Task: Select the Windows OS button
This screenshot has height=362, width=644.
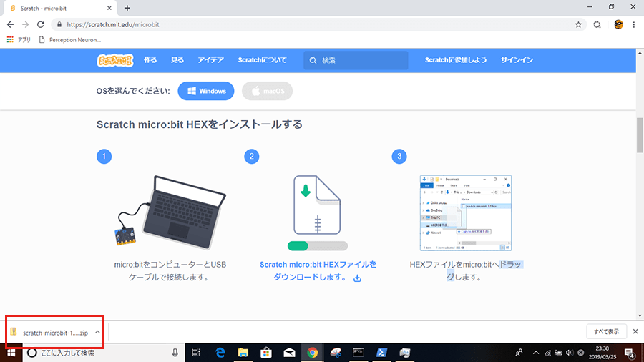Action: (206, 91)
